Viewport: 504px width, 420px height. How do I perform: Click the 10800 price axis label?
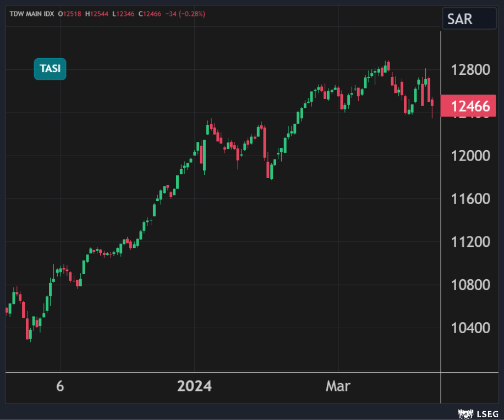pyautogui.click(x=470, y=285)
